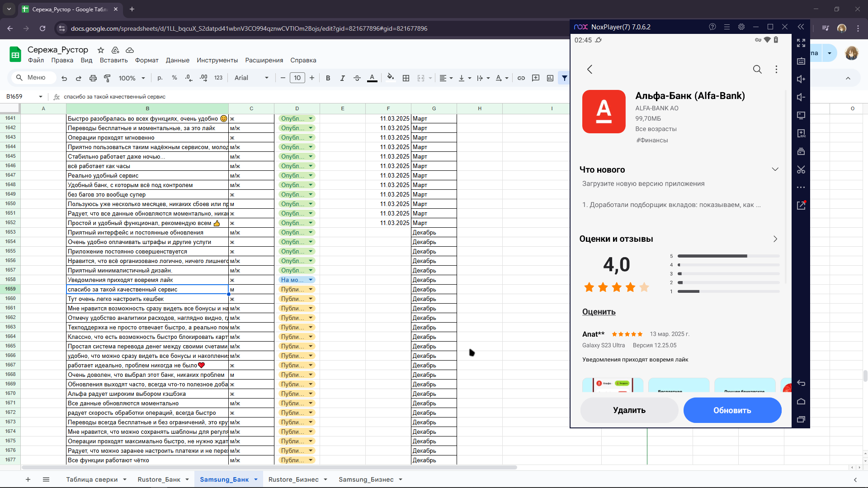This screenshot has height=488, width=868.
Task: Open the Arial font dropdown
Action: 251,78
